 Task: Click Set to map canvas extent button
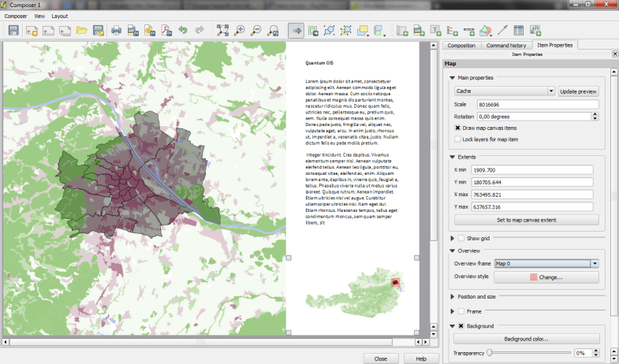click(526, 220)
